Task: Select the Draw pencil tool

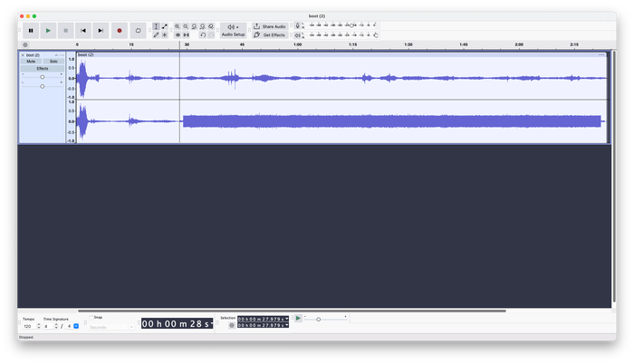Action: 156,34
